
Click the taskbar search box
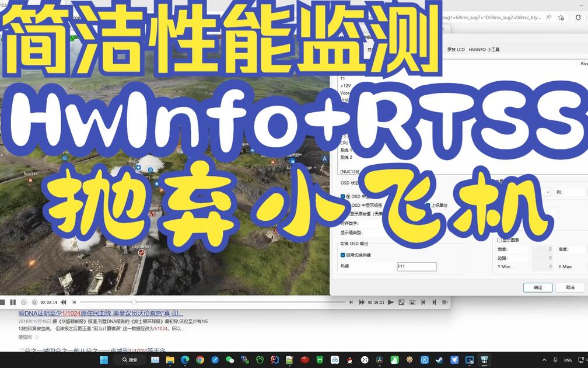coord(129,360)
